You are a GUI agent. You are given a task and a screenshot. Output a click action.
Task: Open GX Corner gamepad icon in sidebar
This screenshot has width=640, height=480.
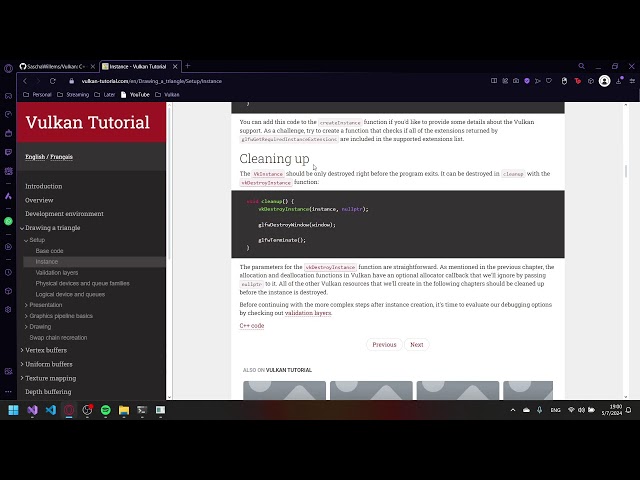(8, 96)
